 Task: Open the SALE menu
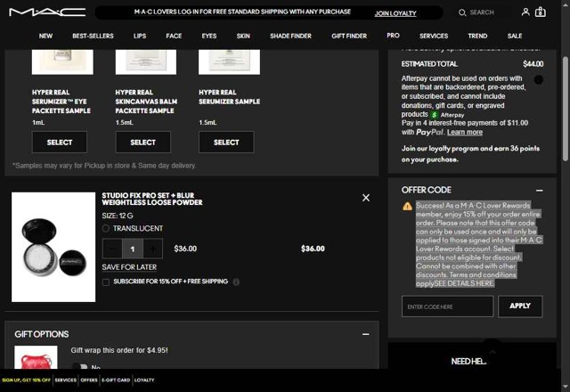(x=515, y=36)
